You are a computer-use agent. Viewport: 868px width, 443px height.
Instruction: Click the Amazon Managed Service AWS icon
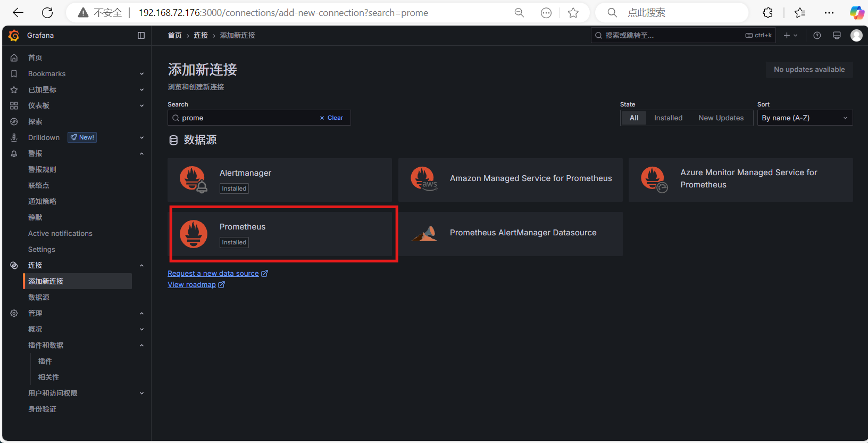[x=424, y=179]
